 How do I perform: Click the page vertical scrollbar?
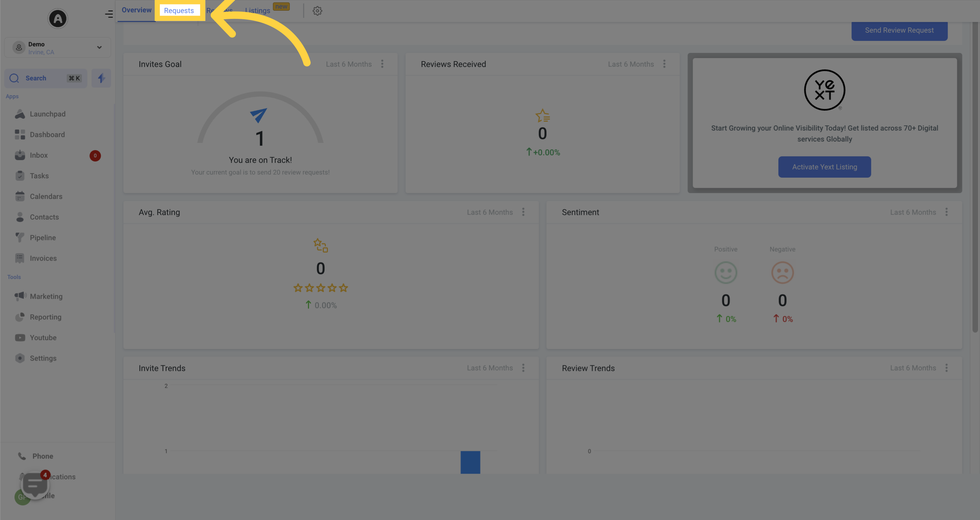[975, 177]
